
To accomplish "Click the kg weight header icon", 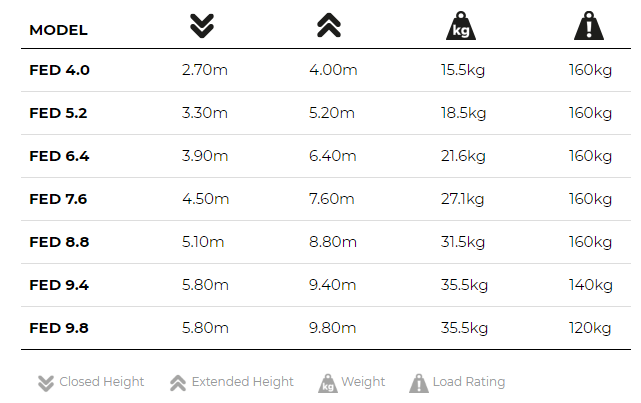I will [461, 26].
